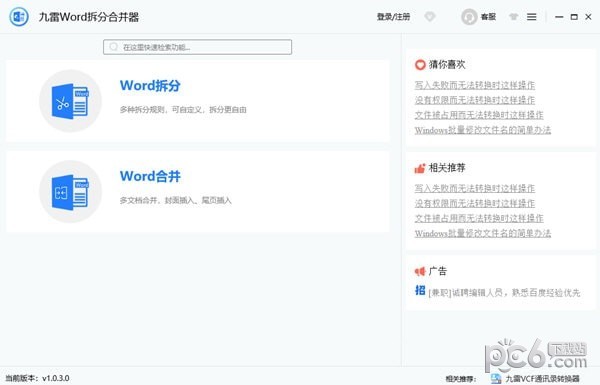Click the 九雷Word拆分合并器 title text
Screen dimensions: 600x385
[x=89, y=17]
